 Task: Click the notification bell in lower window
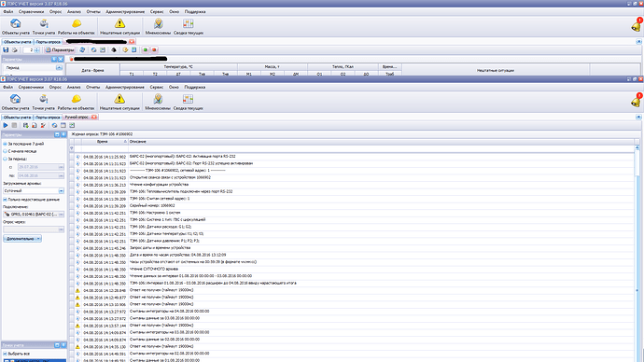pyautogui.click(x=637, y=101)
